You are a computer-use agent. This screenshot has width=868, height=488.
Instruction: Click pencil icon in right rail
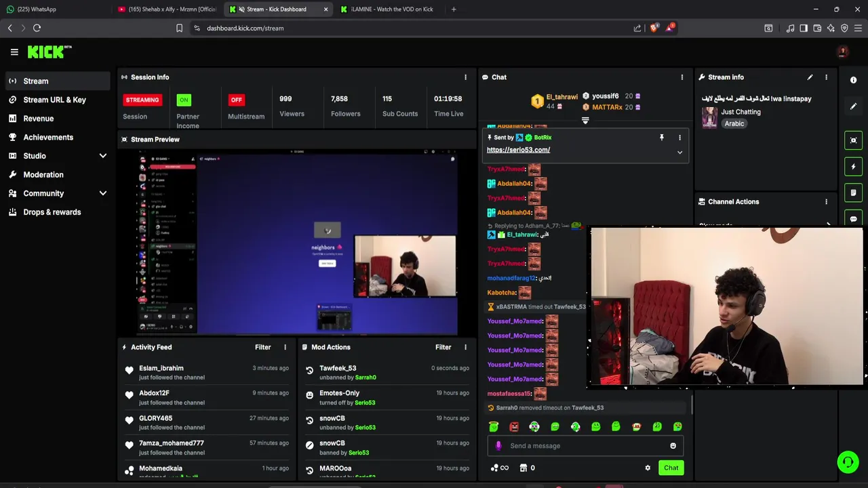[x=853, y=106]
